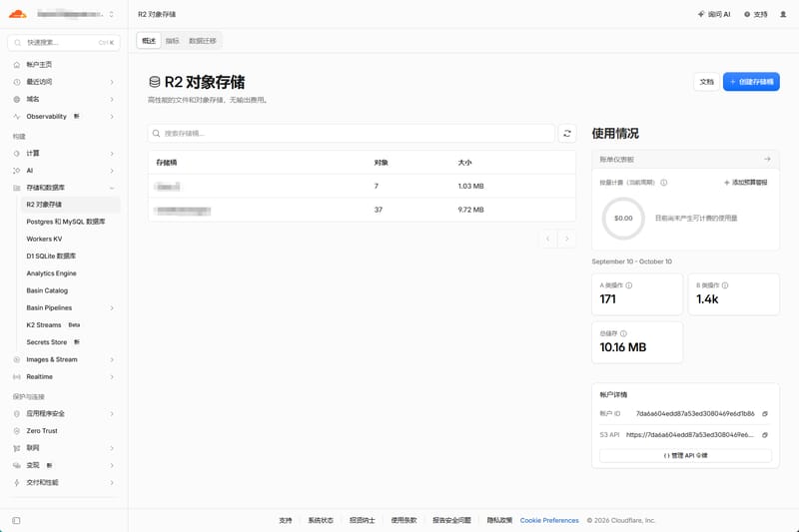Open Basin Catalog

pos(47,290)
